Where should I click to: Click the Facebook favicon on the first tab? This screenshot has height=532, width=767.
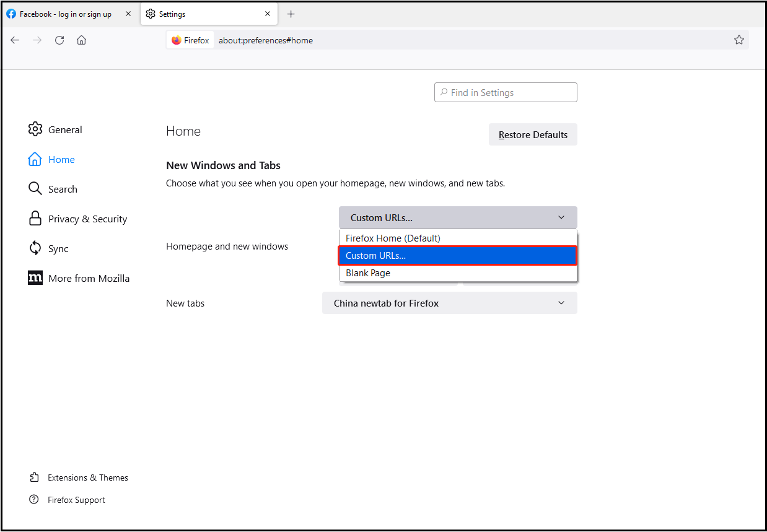11,14
